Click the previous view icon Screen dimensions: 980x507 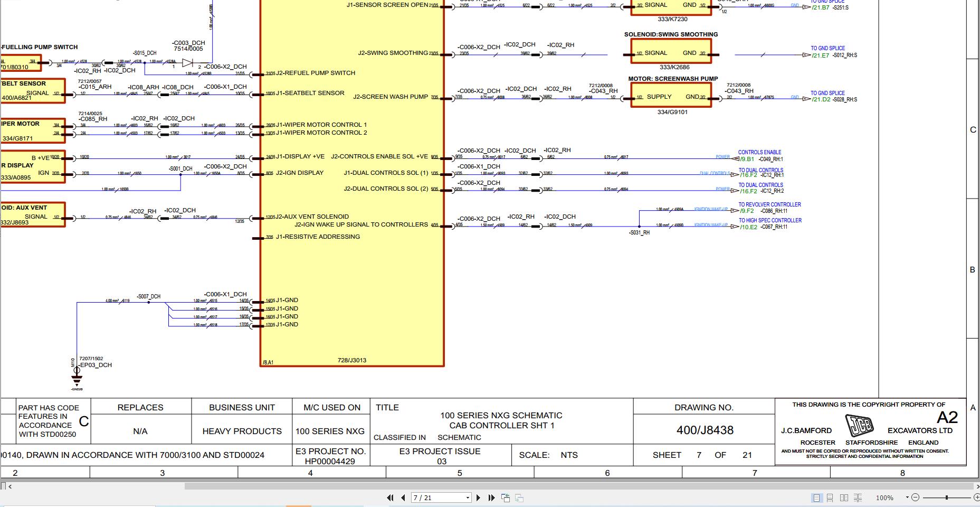click(x=506, y=497)
